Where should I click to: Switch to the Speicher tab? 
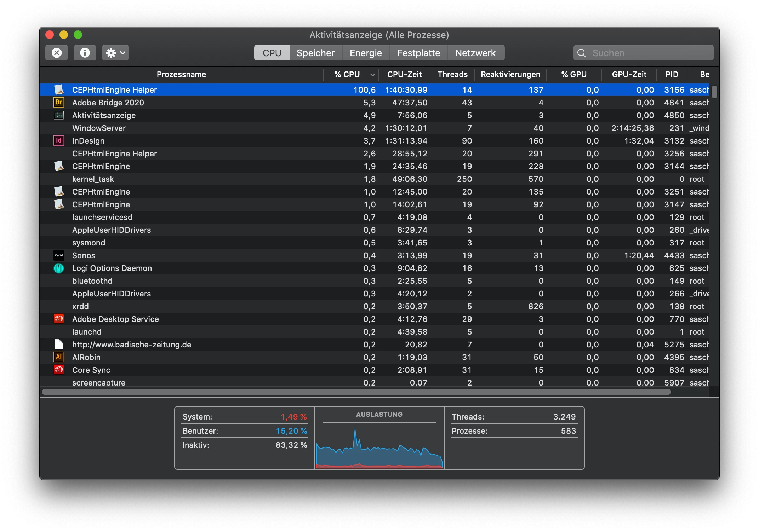pyautogui.click(x=315, y=53)
